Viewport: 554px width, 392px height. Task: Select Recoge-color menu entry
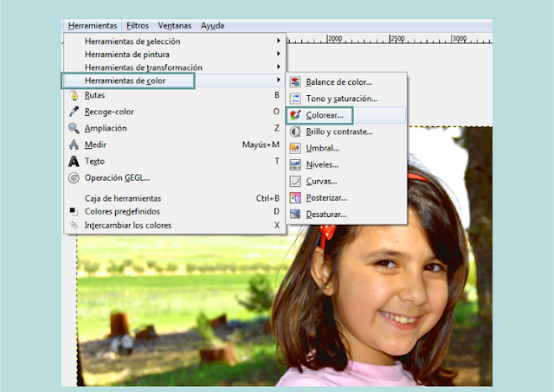pos(175,112)
